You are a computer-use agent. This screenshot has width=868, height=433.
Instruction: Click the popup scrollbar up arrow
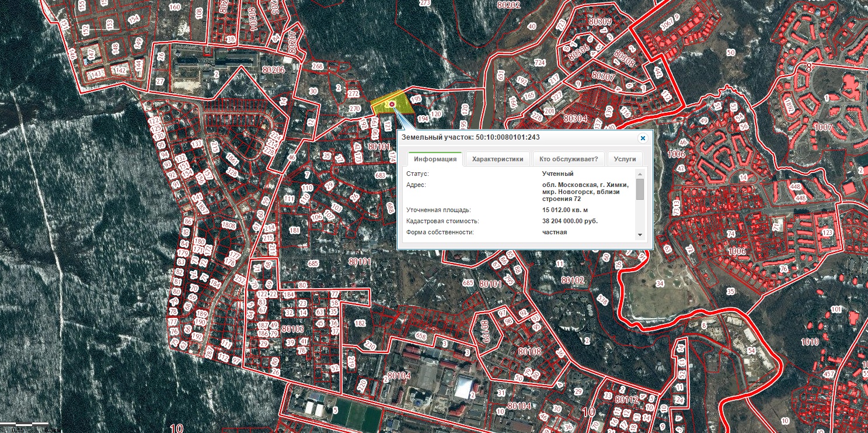point(640,174)
